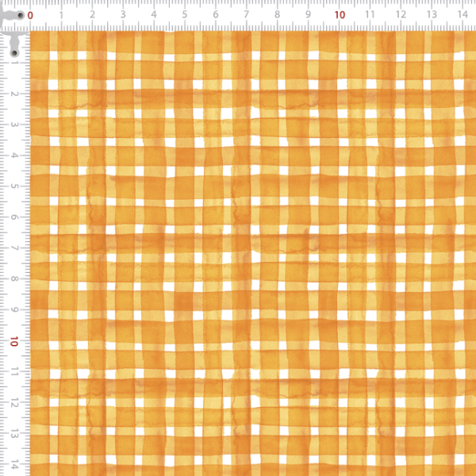Click number 5 on the top ruler

[x=185, y=14]
